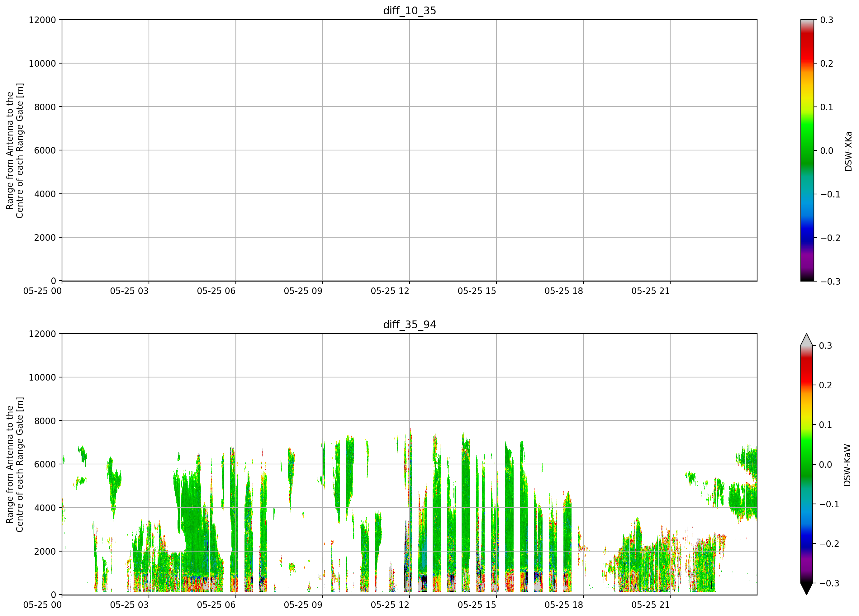
Task: Click the 05-25 18 x-tick under diff_10_35
Action: coord(564,291)
